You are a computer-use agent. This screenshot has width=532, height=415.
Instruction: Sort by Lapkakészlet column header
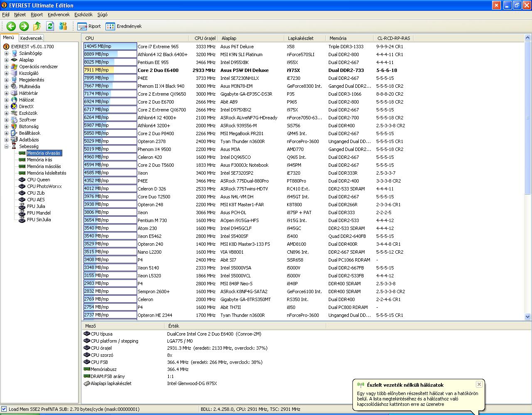305,38
